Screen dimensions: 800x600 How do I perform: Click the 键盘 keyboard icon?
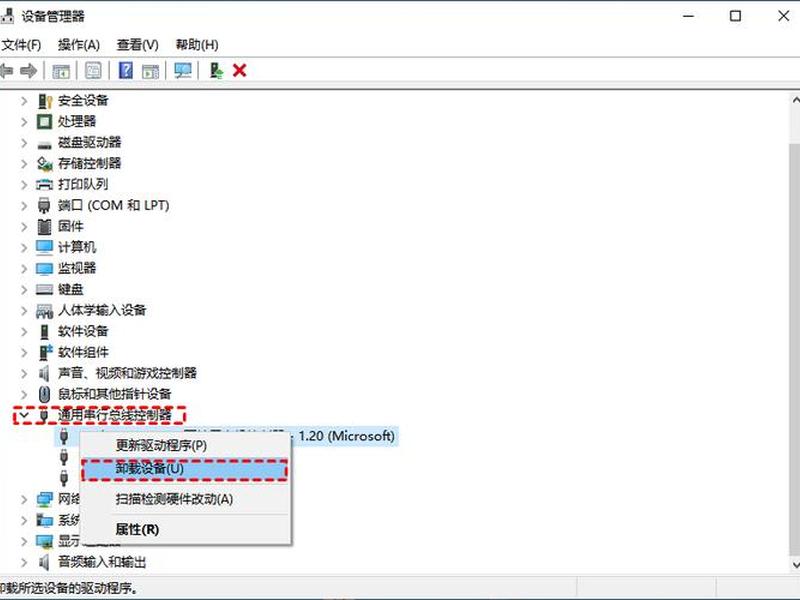[44, 290]
